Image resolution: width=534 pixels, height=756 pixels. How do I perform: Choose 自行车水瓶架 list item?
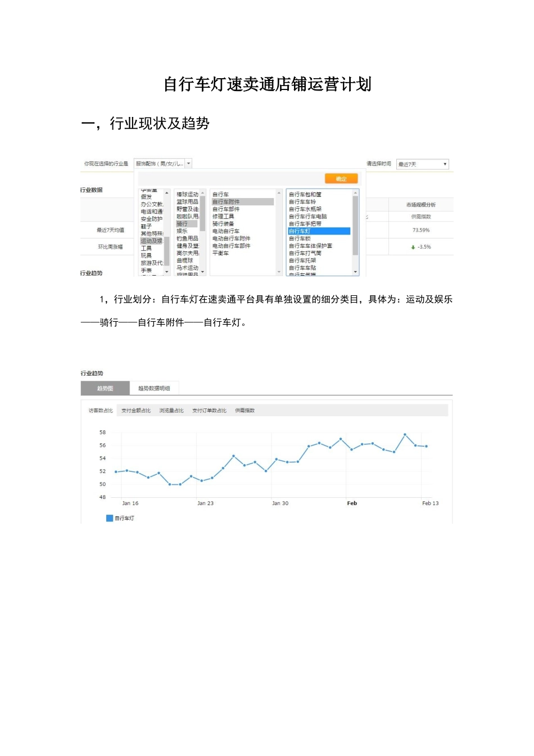coord(305,209)
